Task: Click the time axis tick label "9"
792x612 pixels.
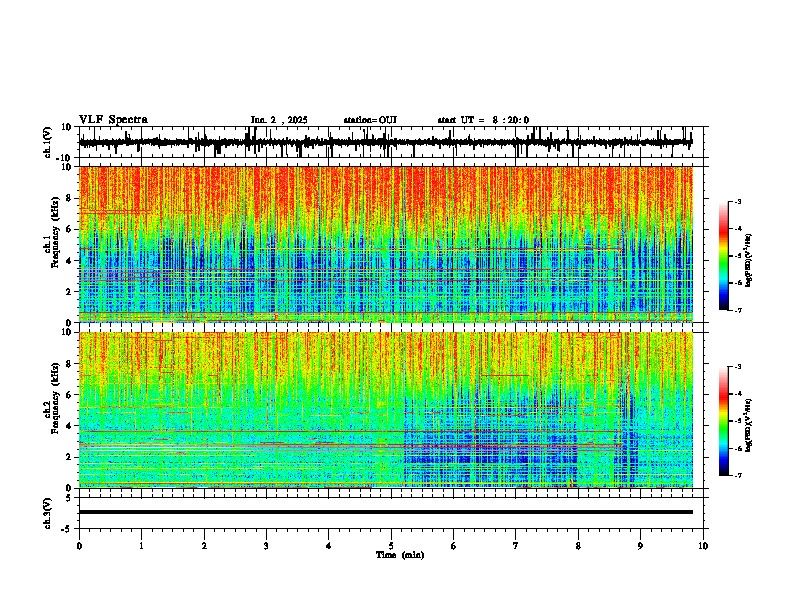Action: point(640,546)
